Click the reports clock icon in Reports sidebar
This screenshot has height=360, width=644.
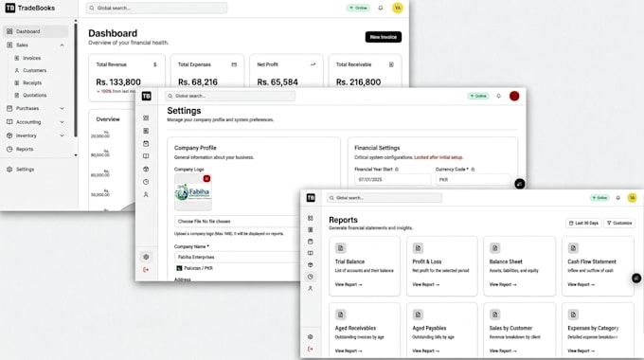point(311,277)
